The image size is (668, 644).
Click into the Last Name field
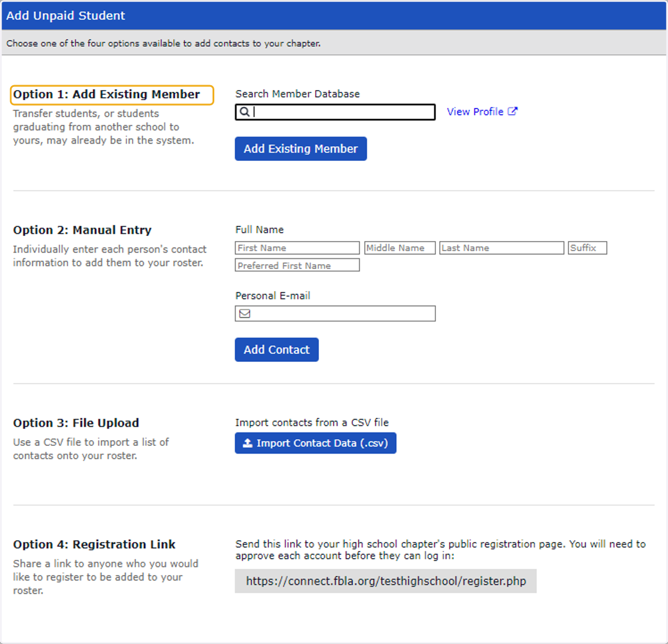point(502,248)
